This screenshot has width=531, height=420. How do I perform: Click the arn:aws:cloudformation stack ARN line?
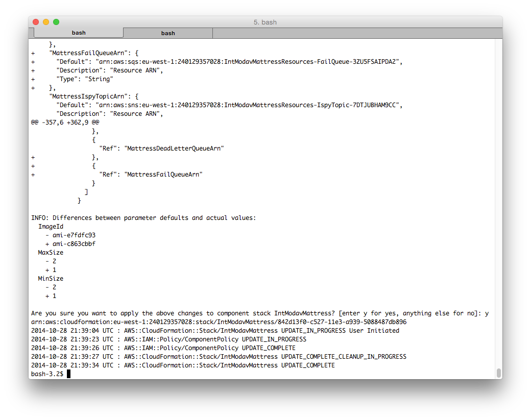[219, 322]
